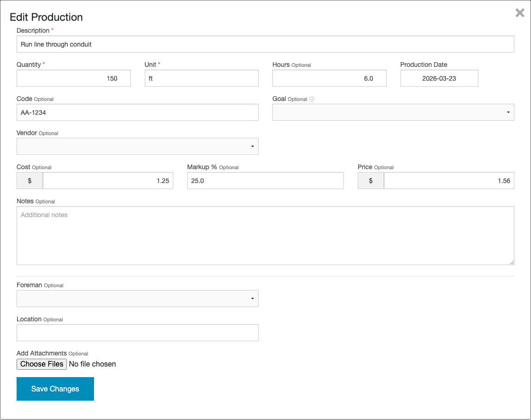Click the Hours field showing 6.0
The width and height of the screenshot is (531, 420).
329,78
